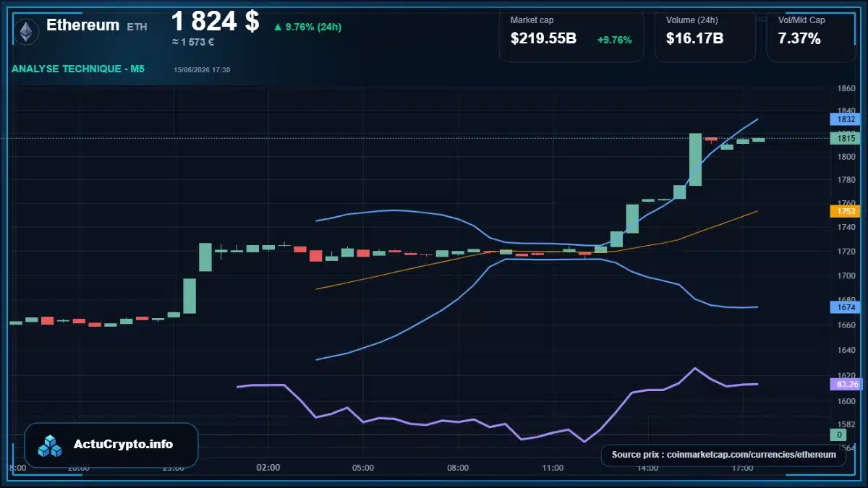The height and width of the screenshot is (488, 868).
Task: Click the tallest green candle near 1820
Action: pyautogui.click(x=695, y=160)
